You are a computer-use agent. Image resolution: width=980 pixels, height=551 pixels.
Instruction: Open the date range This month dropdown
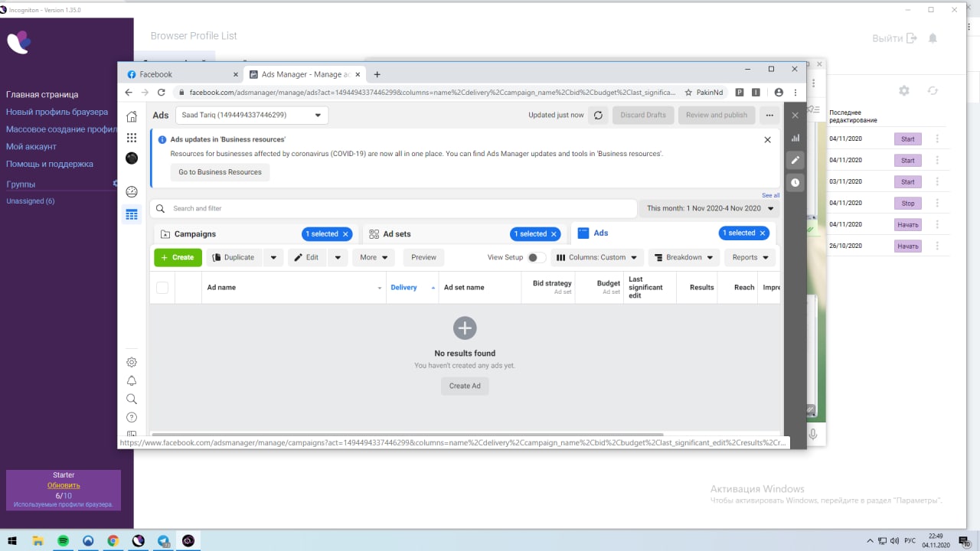(x=710, y=208)
